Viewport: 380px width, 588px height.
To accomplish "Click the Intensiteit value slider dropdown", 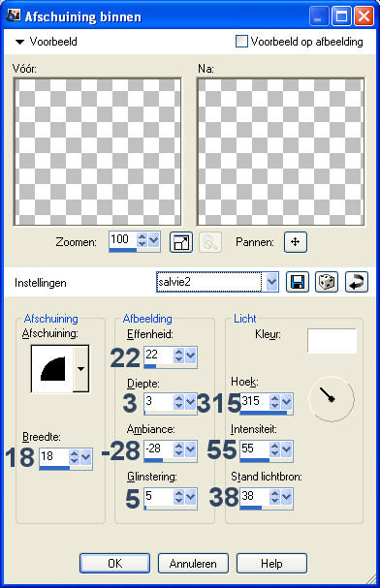I will 287,449.
